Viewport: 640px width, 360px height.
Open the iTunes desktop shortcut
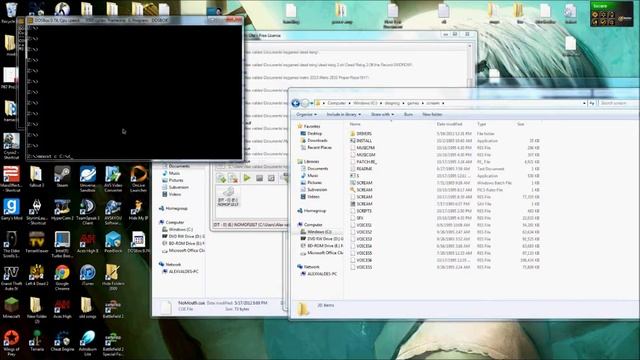coord(87,275)
